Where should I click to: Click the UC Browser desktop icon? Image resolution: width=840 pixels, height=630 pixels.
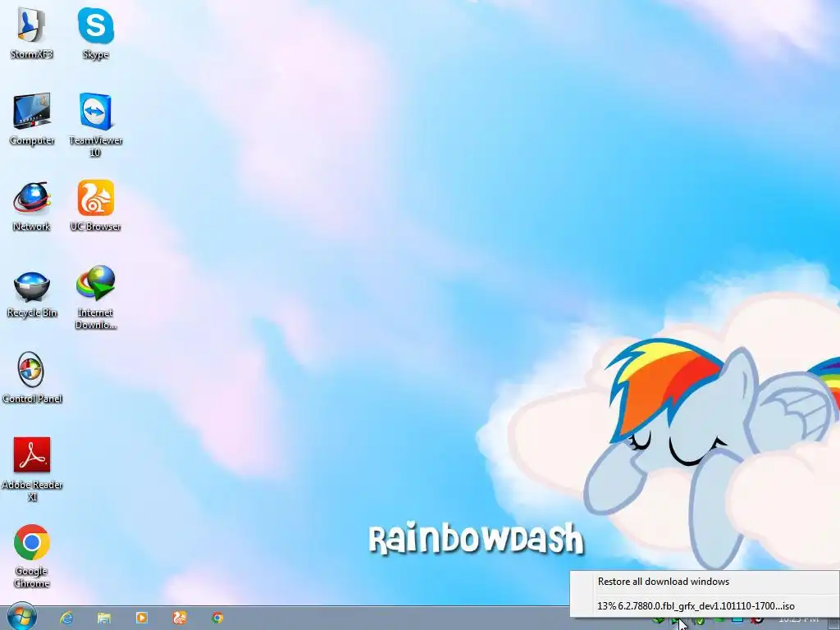click(96, 206)
